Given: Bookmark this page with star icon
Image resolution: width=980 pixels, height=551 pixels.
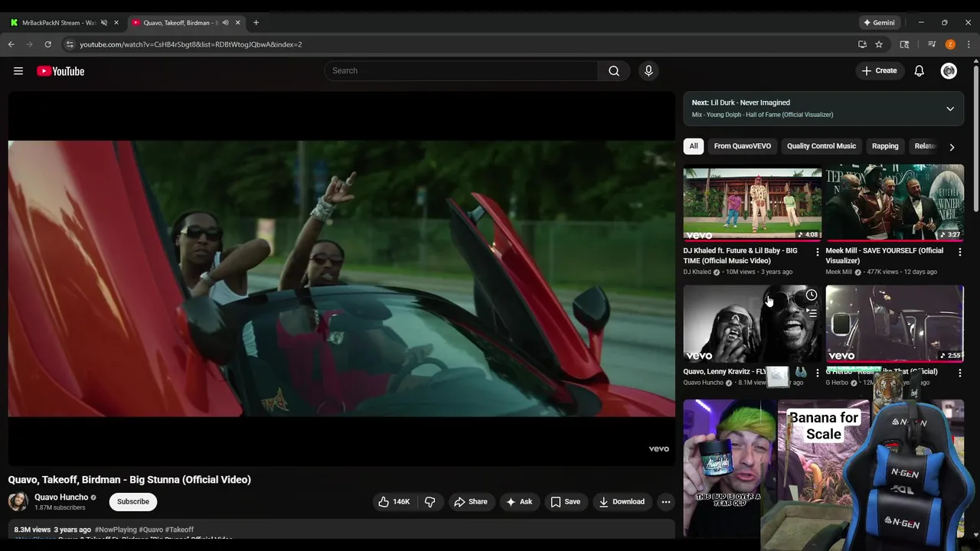Looking at the screenshot, I should click(879, 44).
